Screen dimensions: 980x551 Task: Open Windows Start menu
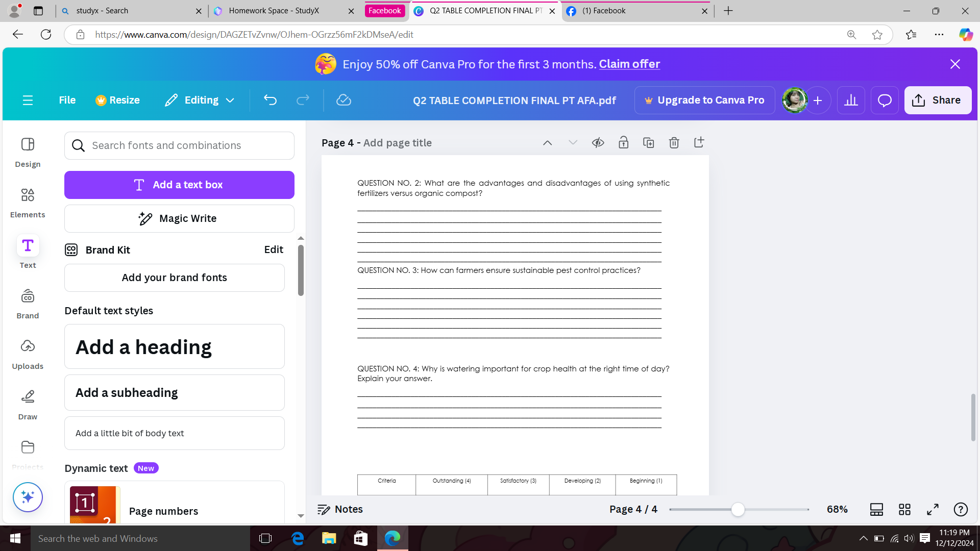15,538
